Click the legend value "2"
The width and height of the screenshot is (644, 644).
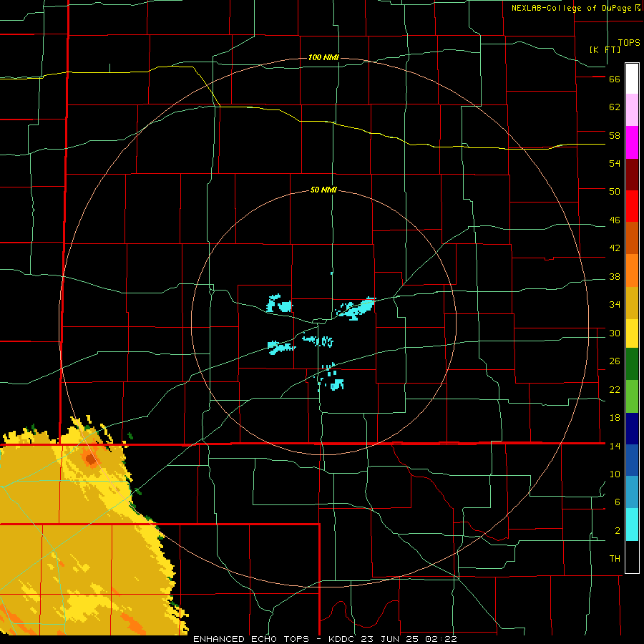pyautogui.click(x=618, y=531)
